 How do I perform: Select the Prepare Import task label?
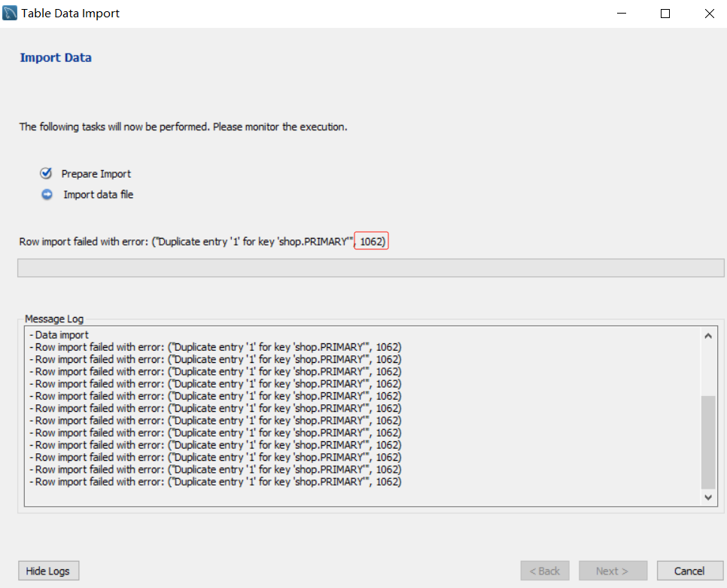coord(96,174)
